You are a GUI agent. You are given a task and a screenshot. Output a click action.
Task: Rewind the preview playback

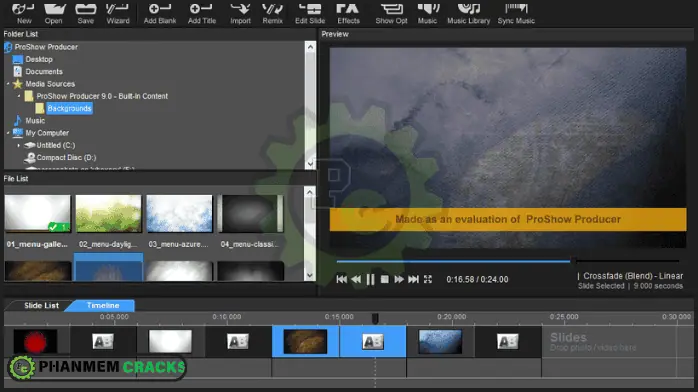[x=356, y=279]
